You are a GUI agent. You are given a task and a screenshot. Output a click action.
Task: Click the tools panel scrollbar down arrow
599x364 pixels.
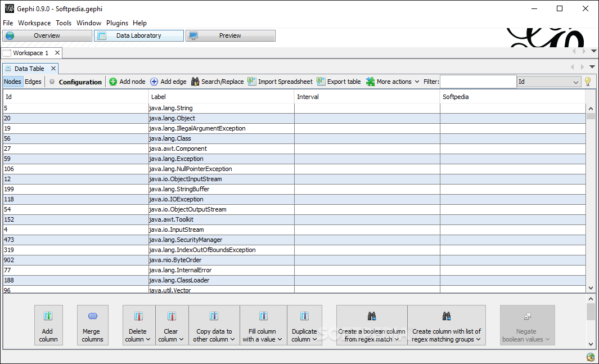[591, 344]
